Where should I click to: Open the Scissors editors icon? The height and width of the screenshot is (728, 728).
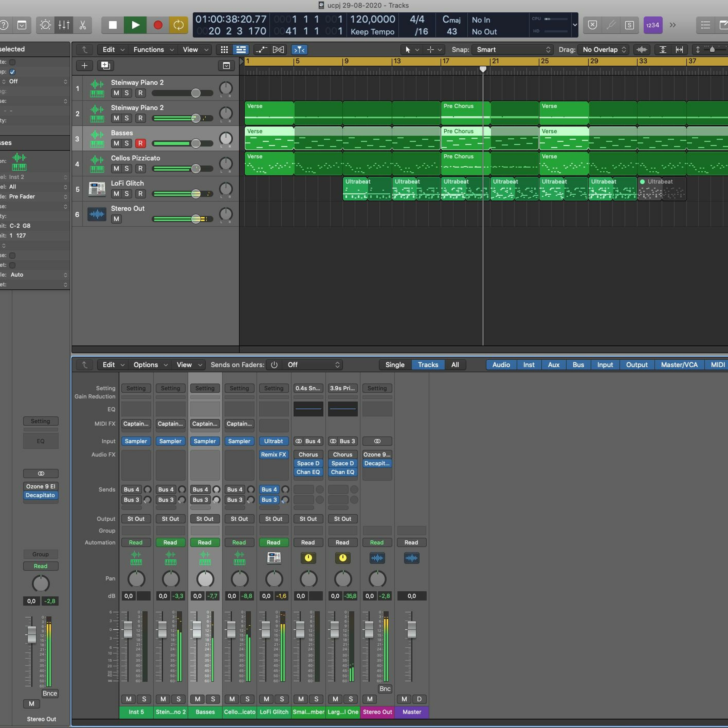click(x=83, y=25)
